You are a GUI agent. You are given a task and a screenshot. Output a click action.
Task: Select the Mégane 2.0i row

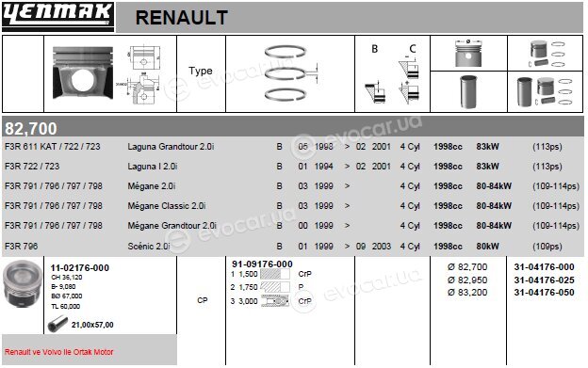(x=293, y=186)
